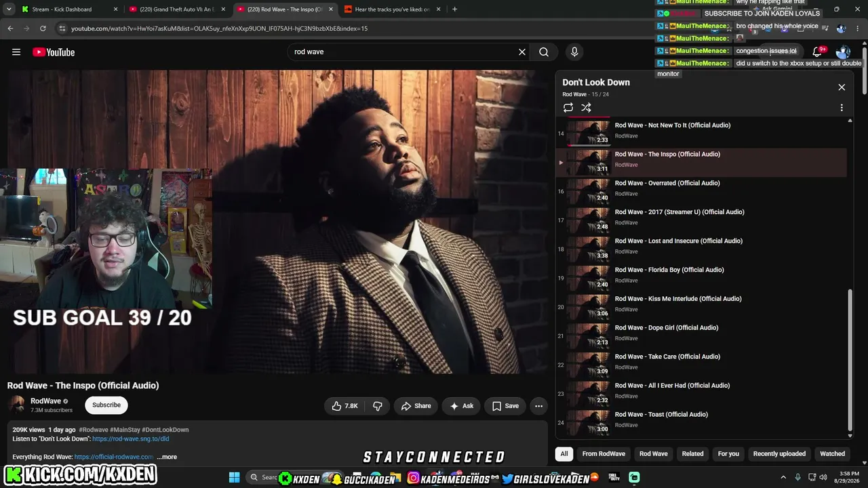Open the Windows Start menu

click(x=234, y=478)
